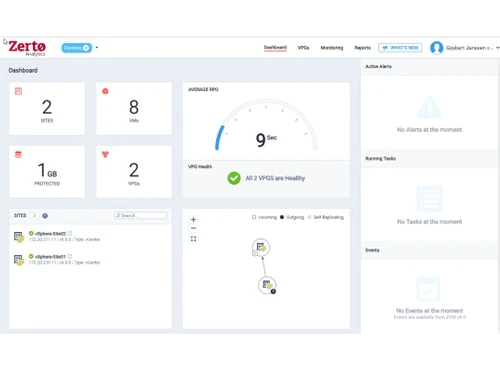500x375 pixels.
Task: Click the lower site node in map
Action: tap(267, 285)
